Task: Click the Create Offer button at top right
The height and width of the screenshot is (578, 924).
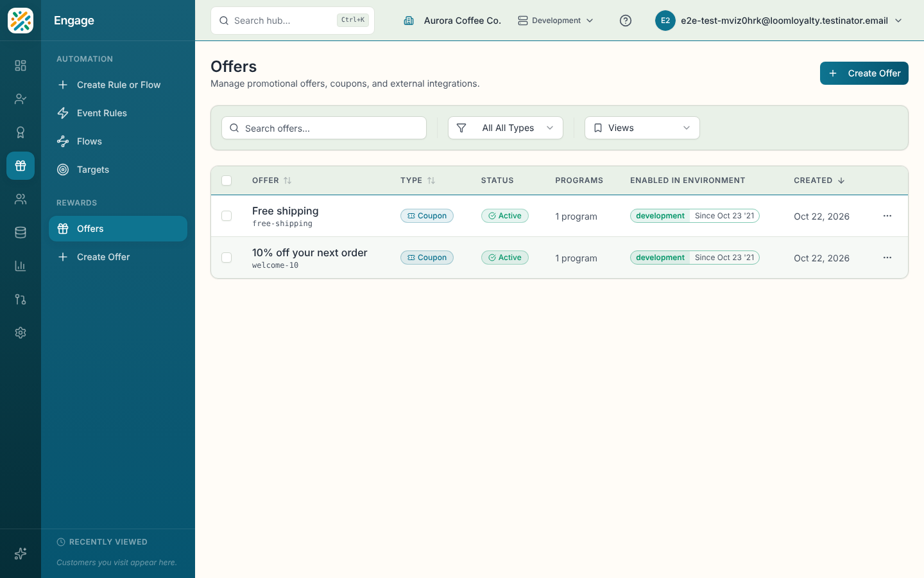Action: (x=864, y=73)
